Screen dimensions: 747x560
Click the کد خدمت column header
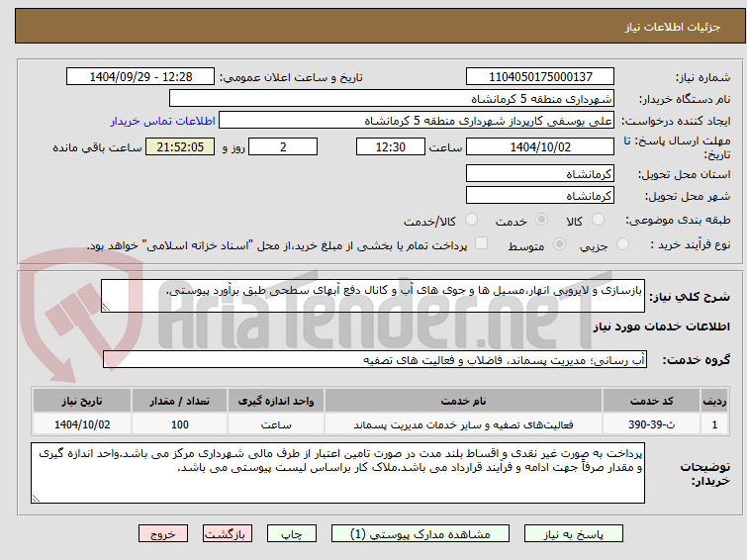click(x=651, y=401)
